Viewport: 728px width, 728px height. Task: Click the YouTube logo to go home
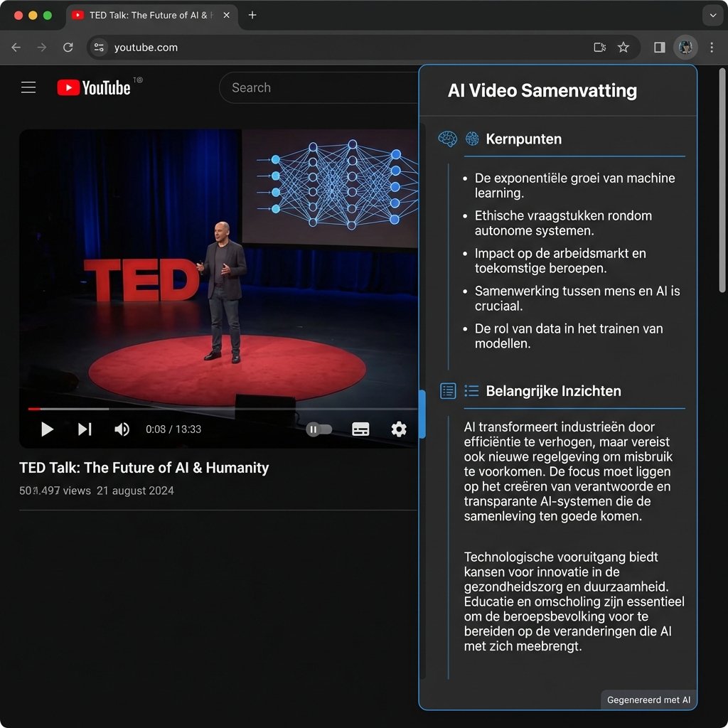tap(92, 87)
